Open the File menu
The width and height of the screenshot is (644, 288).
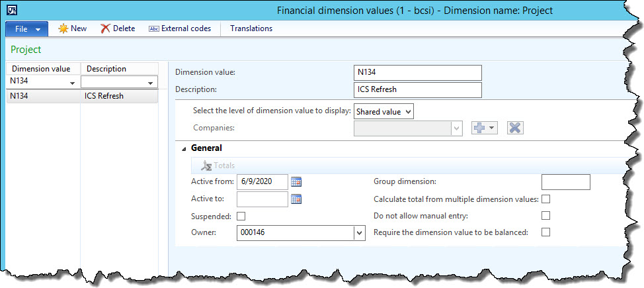(x=26, y=28)
